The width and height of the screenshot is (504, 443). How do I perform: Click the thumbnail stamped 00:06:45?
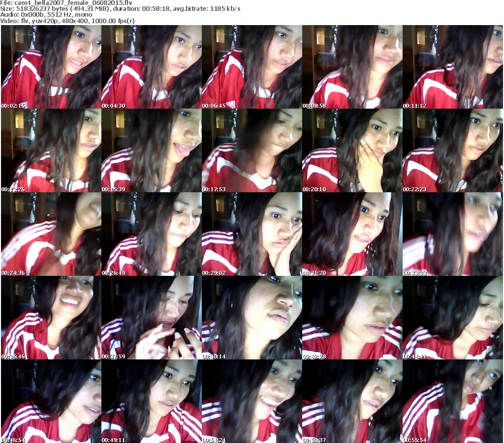click(252, 67)
